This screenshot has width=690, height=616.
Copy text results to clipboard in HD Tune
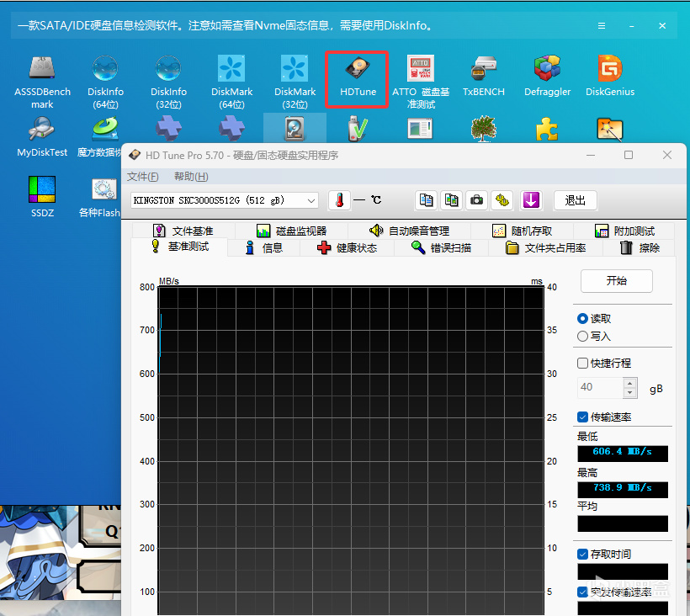pos(426,200)
